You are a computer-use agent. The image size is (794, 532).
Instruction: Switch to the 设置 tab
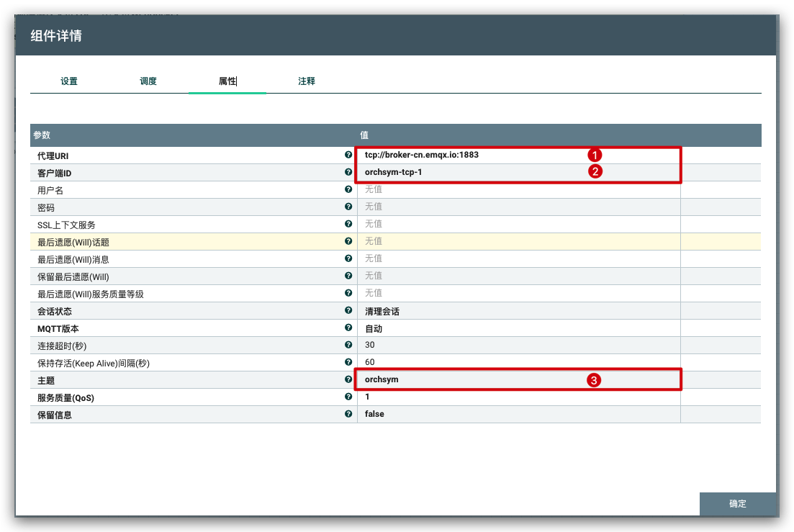pyautogui.click(x=69, y=81)
